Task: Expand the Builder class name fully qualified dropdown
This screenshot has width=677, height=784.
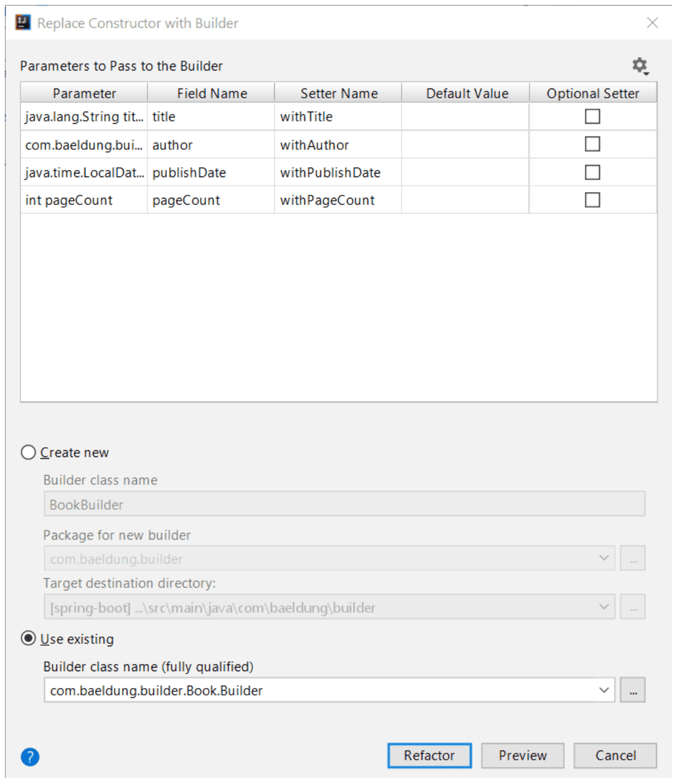Action: [604, 690]
